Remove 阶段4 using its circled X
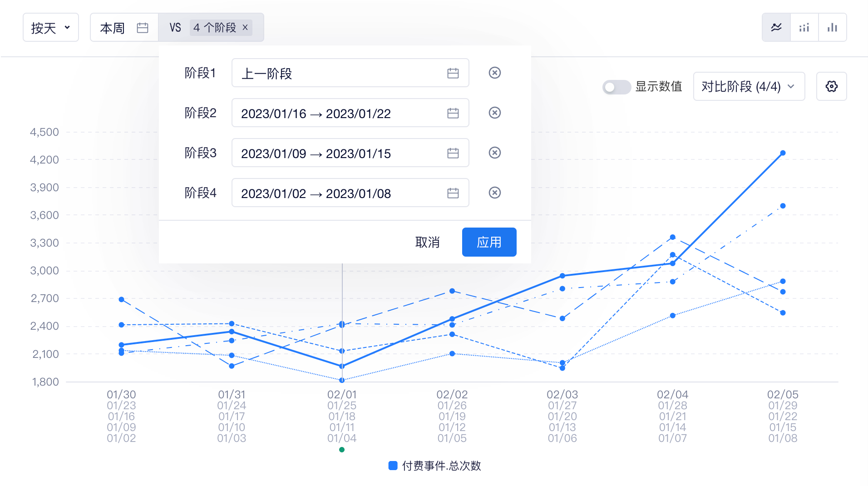The image size is (868, 486). point(494,193)
